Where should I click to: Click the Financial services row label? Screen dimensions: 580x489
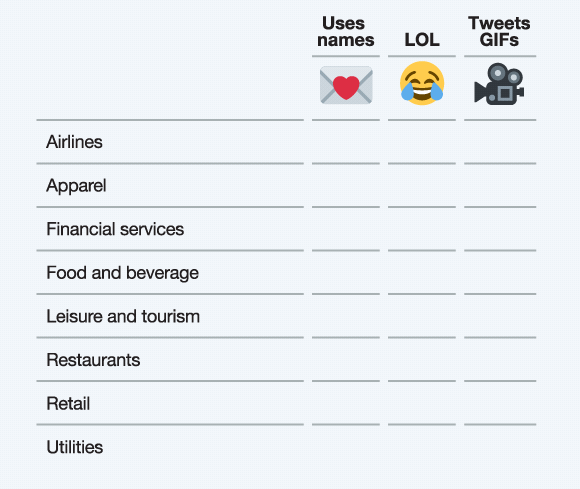(x=115, y=229)
